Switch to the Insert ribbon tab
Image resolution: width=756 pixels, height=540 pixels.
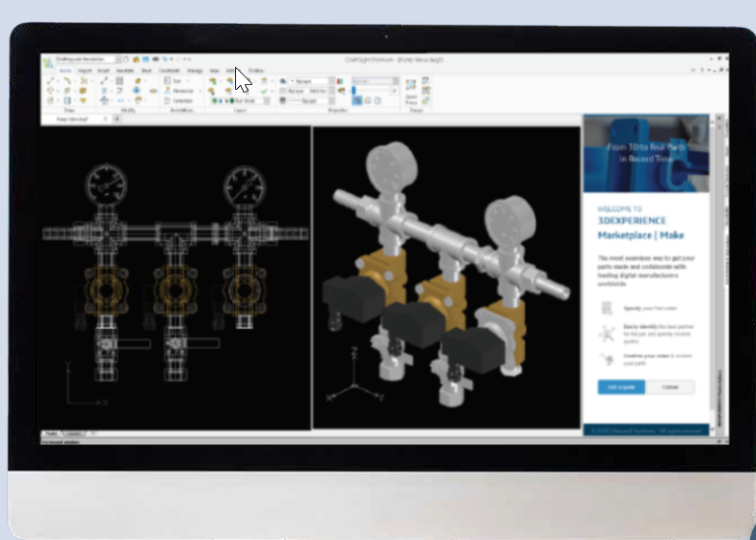85,71
